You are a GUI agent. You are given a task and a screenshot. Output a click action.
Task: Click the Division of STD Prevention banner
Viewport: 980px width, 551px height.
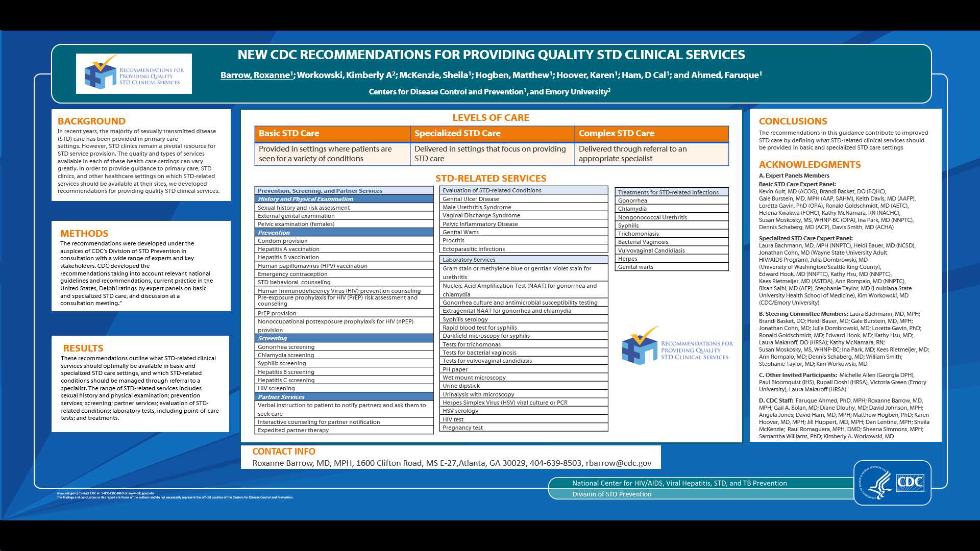pyautogui.click(x=611, y=494)
